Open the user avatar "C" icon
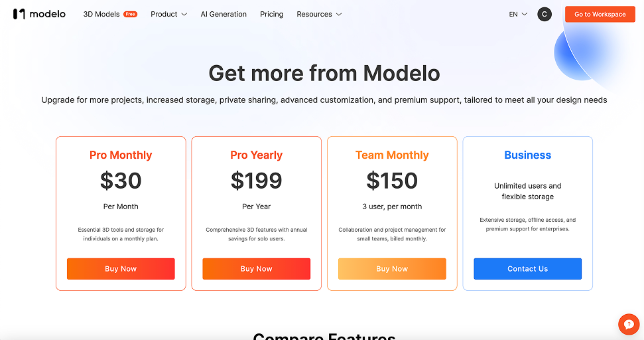 (545, 15)
